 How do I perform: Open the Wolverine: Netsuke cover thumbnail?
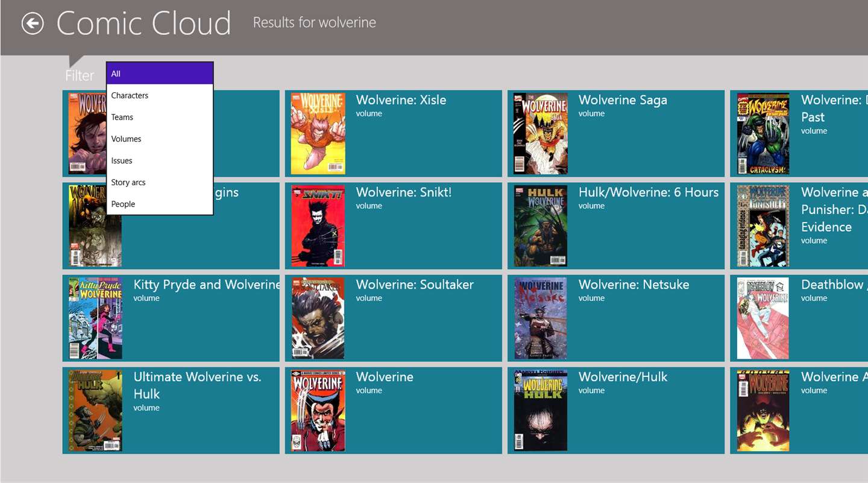[x=541, y=318]
